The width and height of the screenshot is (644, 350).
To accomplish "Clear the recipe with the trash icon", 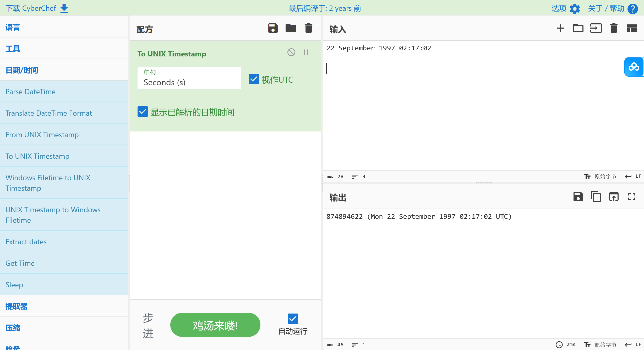I will 309,28.
